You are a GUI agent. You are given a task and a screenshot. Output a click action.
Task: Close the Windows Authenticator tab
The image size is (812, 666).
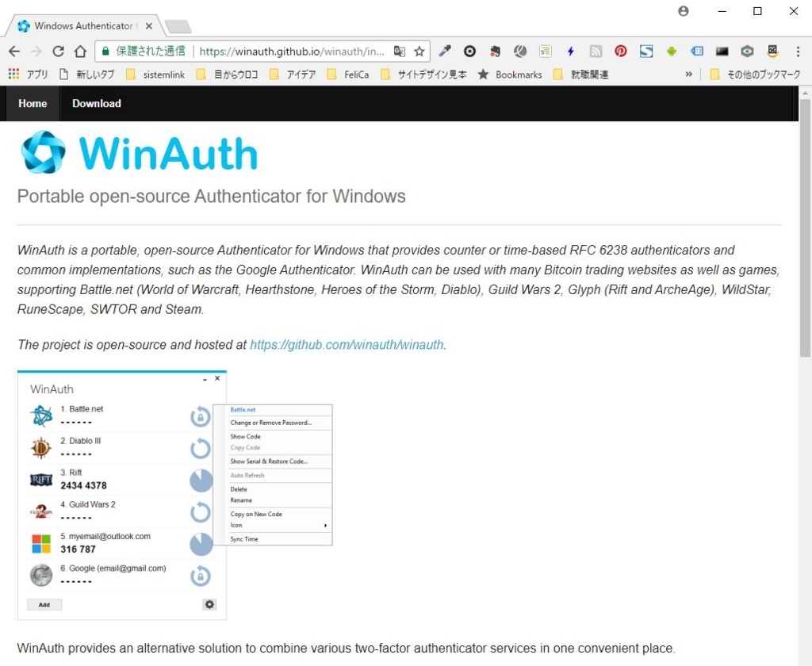tap(149, 26)
